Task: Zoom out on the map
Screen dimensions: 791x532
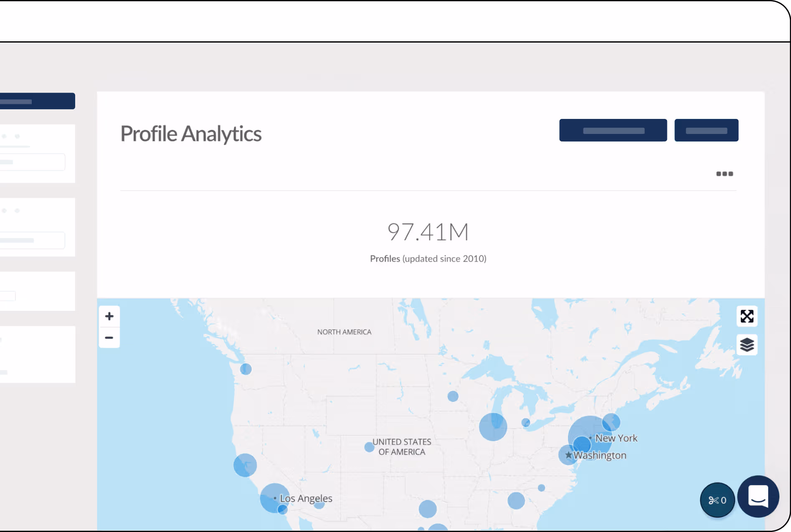Action: (109, 338)
